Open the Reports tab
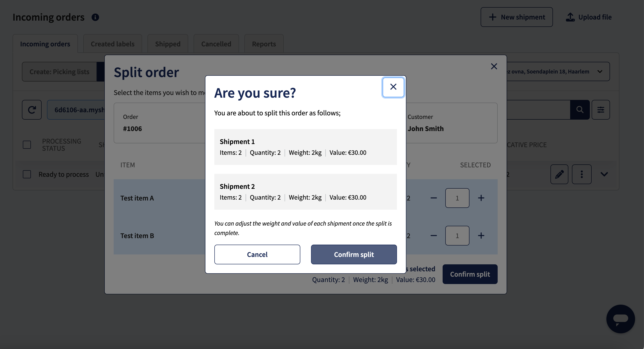 [264, 44]
